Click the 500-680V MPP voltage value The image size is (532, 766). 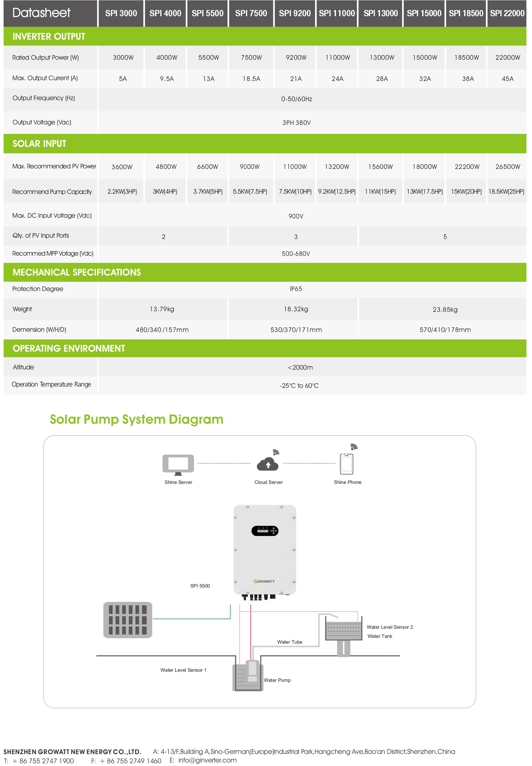pos(296,254)
